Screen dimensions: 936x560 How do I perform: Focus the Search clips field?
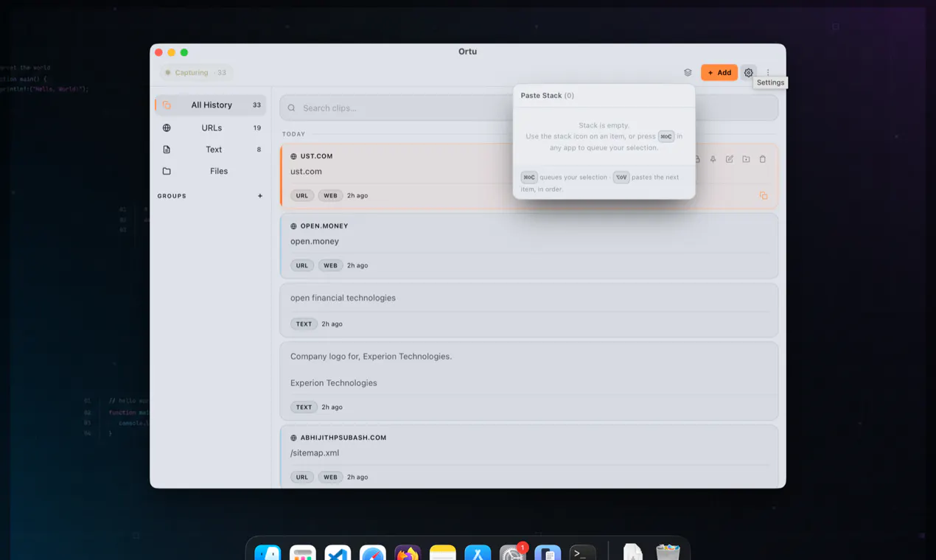click(528, 108)
